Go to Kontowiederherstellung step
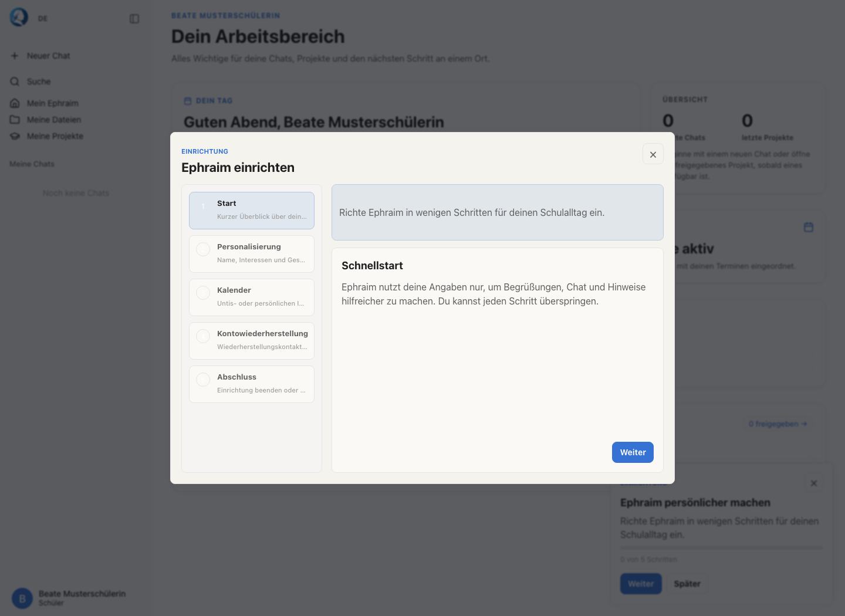This screenshot has width=845, height=616. click(252, 341)
